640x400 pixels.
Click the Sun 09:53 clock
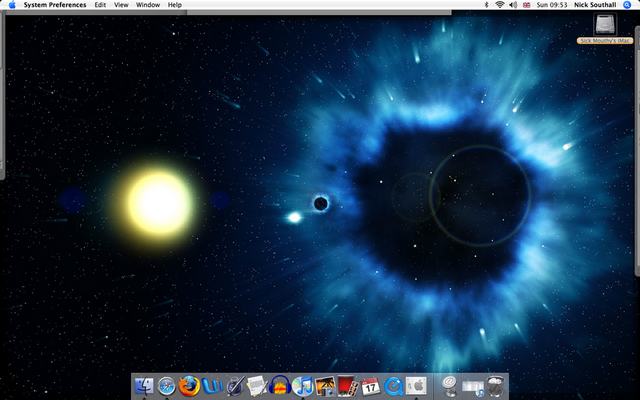(x=552, y=5)
